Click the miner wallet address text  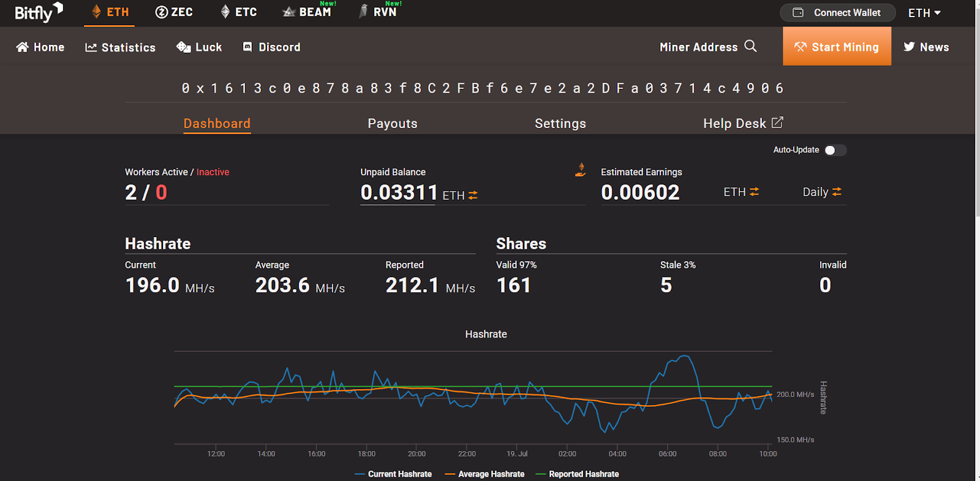(x=483, y=88)
